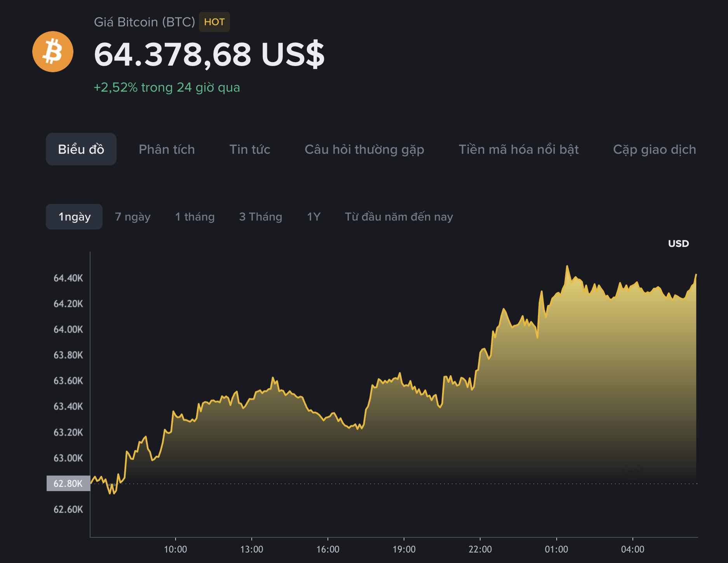Click the 04:00 time axis label
The width and height of the screenshot is (728, 563).
pos(633,549)
